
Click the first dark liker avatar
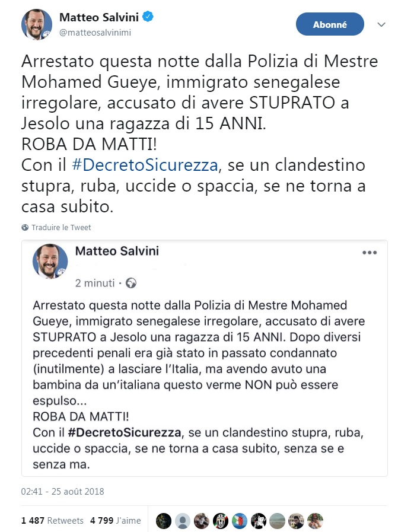(164, 521)
